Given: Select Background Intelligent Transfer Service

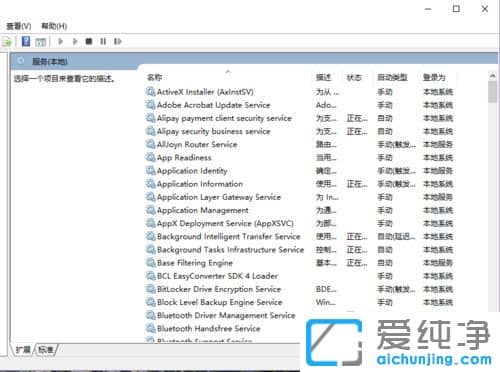Looking at the screenshot, I should coord(228,237).
